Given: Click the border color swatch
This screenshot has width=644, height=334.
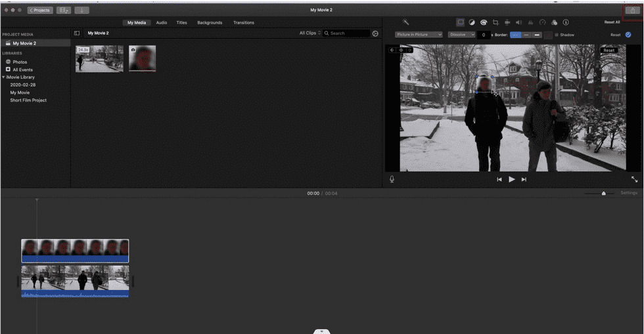Looking at the screenshot, I should pos(548,35).
